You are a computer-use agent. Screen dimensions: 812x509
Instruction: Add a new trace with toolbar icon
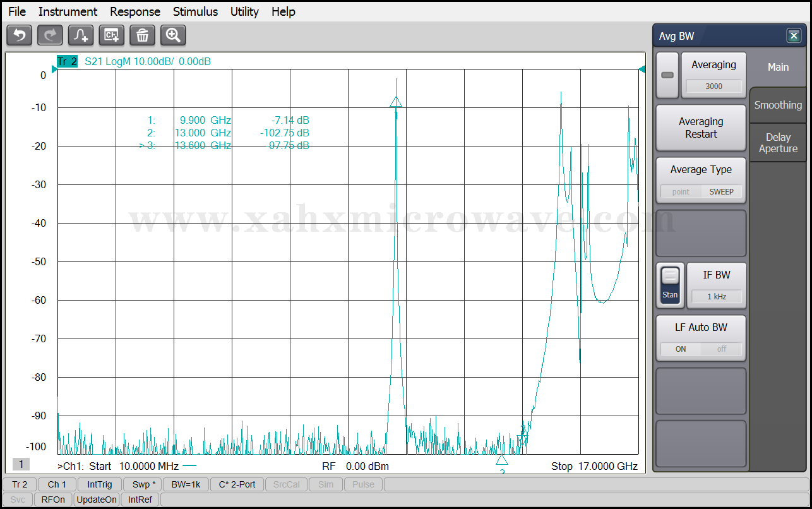[81, 35]
